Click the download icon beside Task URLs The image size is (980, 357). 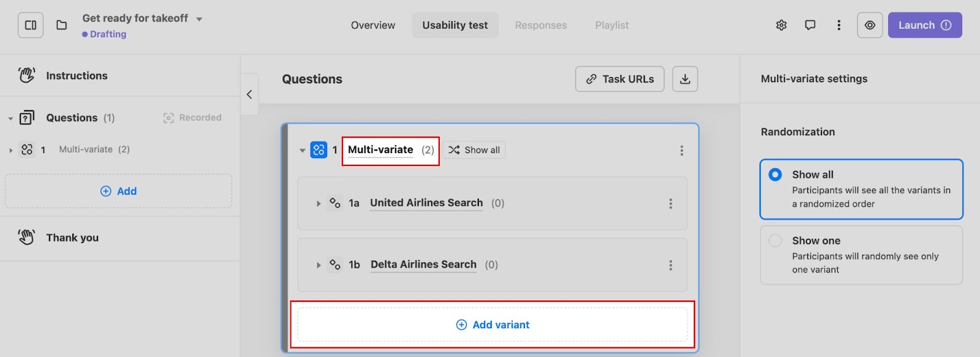685,79
